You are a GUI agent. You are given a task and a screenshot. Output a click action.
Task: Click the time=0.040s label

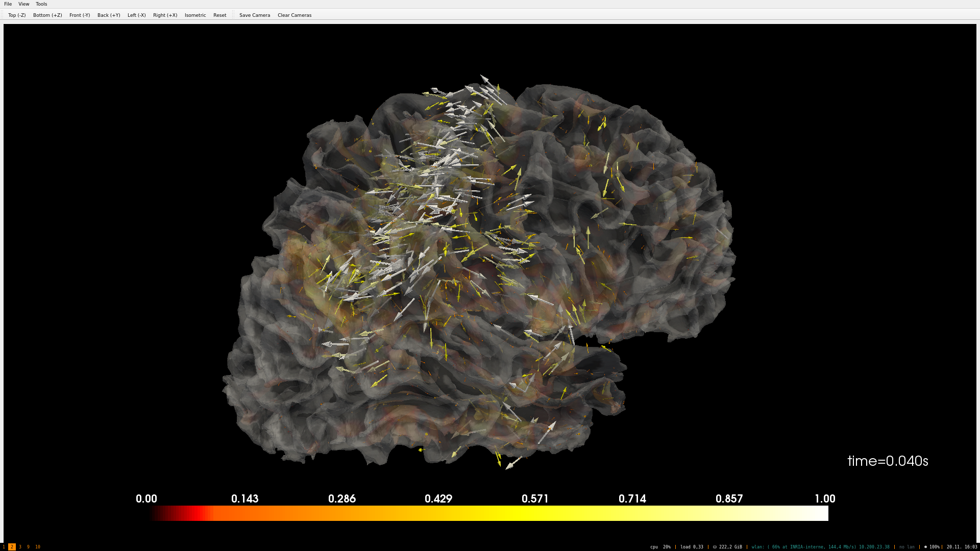point(888,461)
